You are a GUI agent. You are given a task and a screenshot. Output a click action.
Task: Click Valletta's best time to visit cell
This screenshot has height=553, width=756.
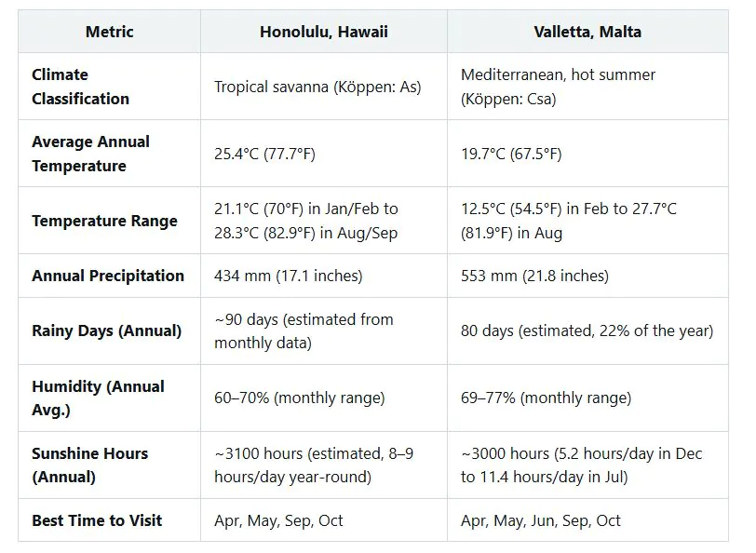click(540, 520)
